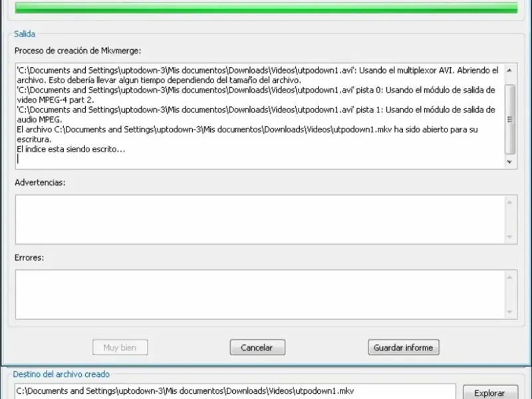The width and height of the screenshot is (532, 399).
Task: Click the disabled Muy bien button
Action: [x=120, y=347]
